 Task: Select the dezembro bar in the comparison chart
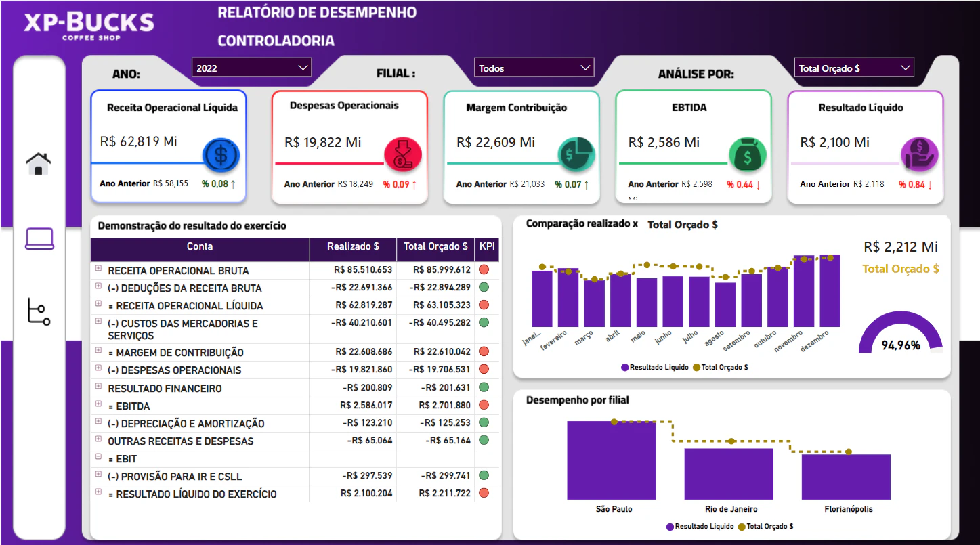pyautogui.click(x=830, y=290)
